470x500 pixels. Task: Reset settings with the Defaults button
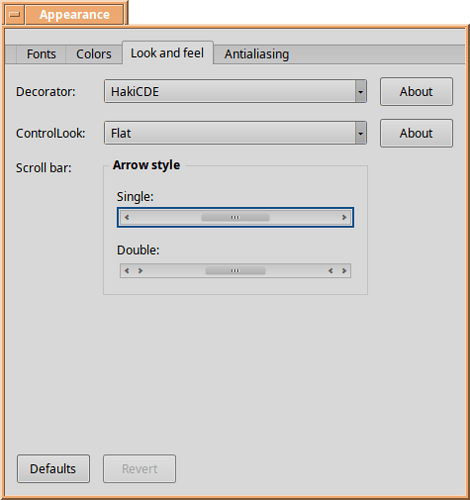coord(53,469)
